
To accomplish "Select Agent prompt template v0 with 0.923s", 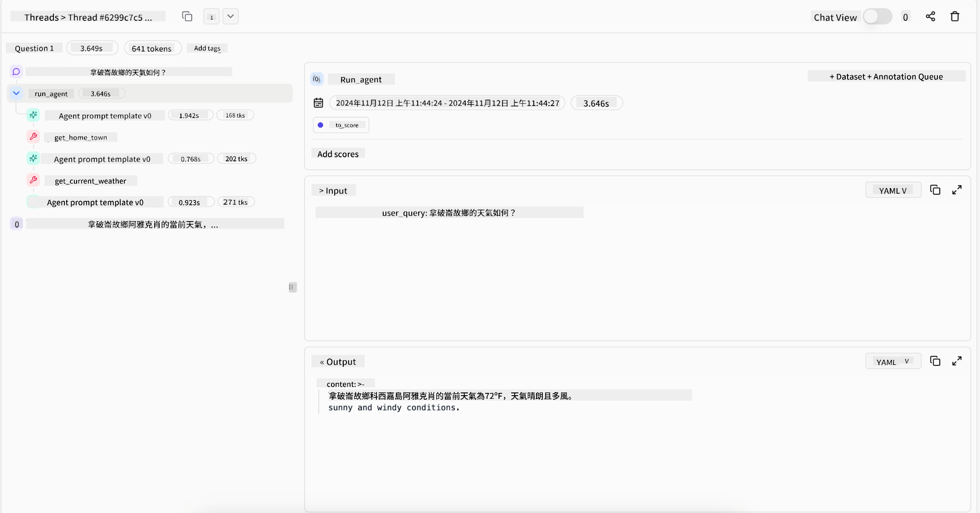I will pyautogui.click(x=95, y=202).
